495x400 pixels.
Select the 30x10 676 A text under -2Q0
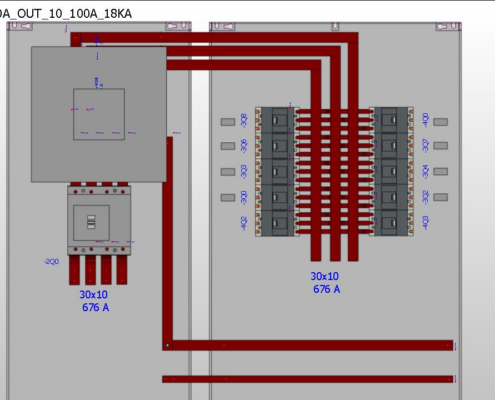pyautogui.click(x=94, y=301)
